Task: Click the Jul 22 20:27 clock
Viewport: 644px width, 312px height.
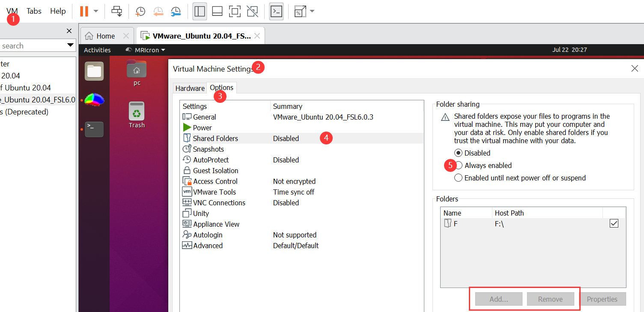Action: click(569, 50)
